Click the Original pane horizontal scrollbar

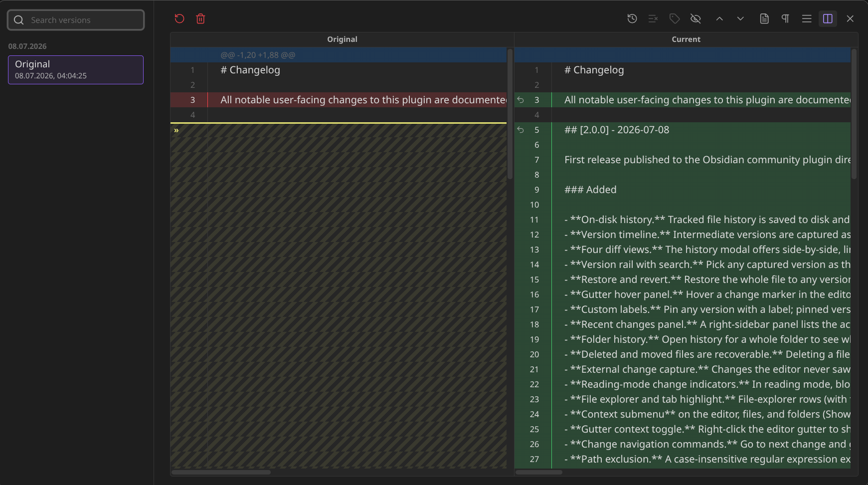221,472
